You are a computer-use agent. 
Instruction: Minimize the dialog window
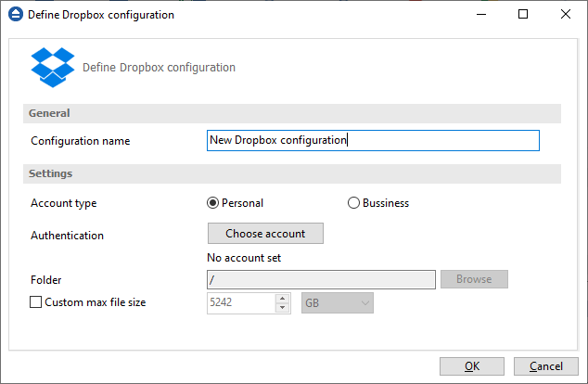tap(481, 14)
